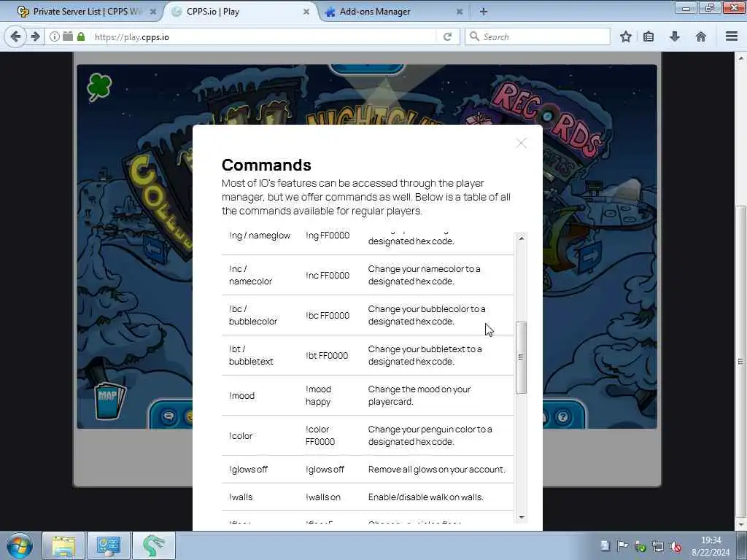Click the network tray icon
Screen dimensions: 747x560
(x=658, y=546)
